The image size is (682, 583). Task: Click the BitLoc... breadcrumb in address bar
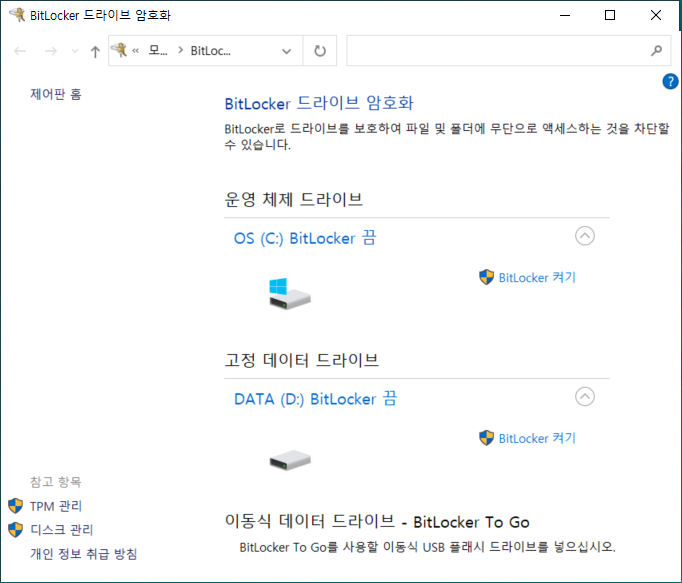(x=211, y=51)
